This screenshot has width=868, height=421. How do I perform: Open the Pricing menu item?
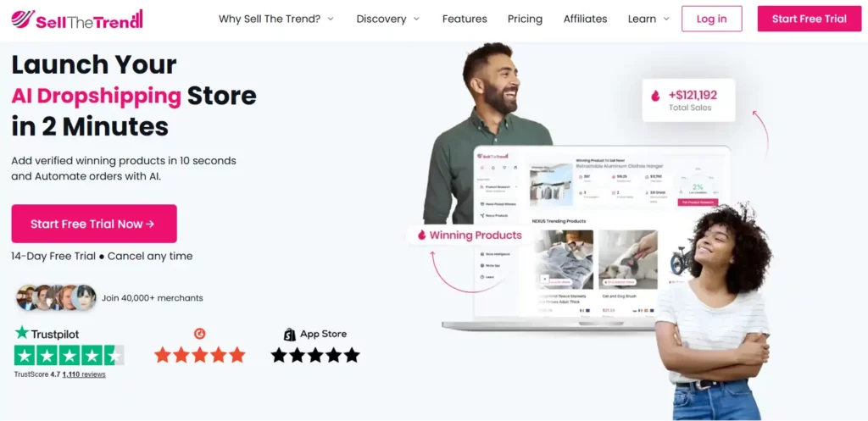525,19
